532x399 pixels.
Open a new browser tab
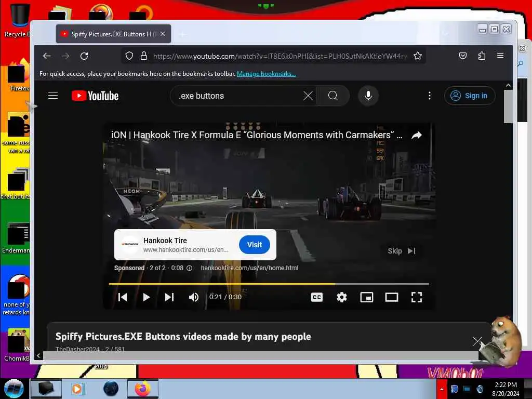coord(182,34)
